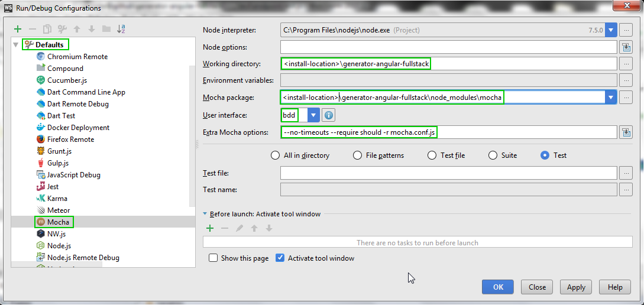Viewport: 644px width, 305px height.
Task: Select Firefox Remote entry
Action: [x=70, y=139]
